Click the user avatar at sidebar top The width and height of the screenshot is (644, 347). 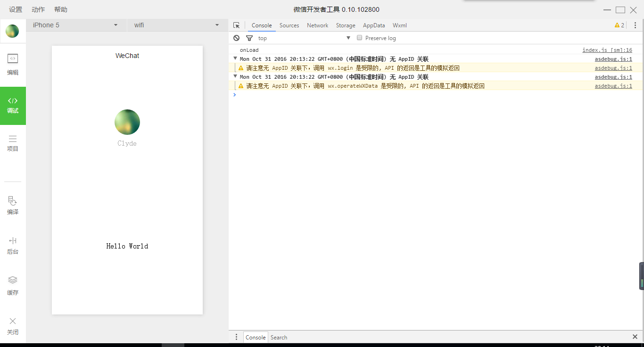point(12,31)
